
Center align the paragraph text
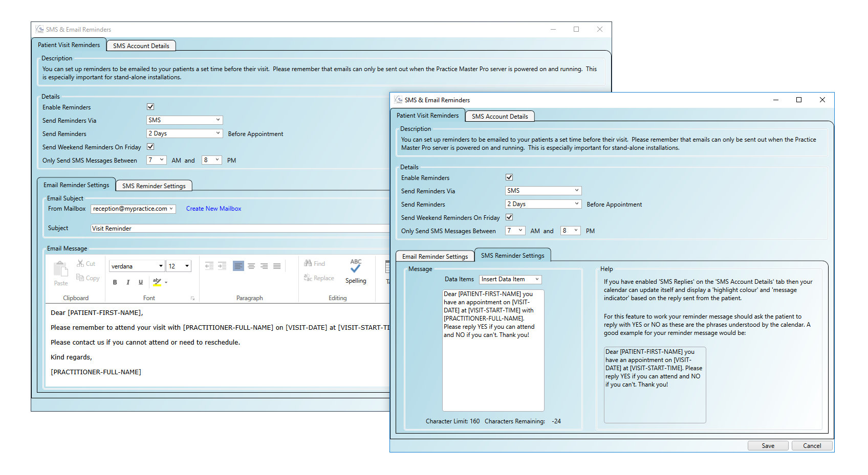pyautogui.click(x=251, y=266)
